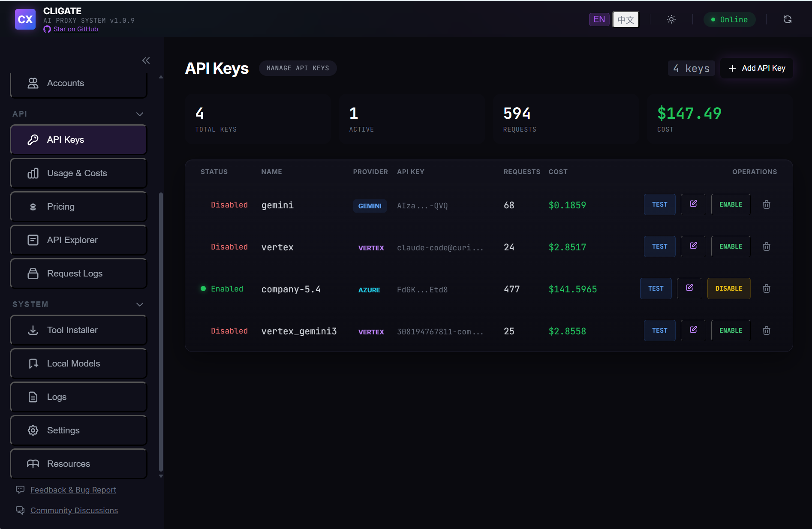Click the Enabled status of company-5.4
This screenshot has width=812, height=529.
(x=222, y=289)
